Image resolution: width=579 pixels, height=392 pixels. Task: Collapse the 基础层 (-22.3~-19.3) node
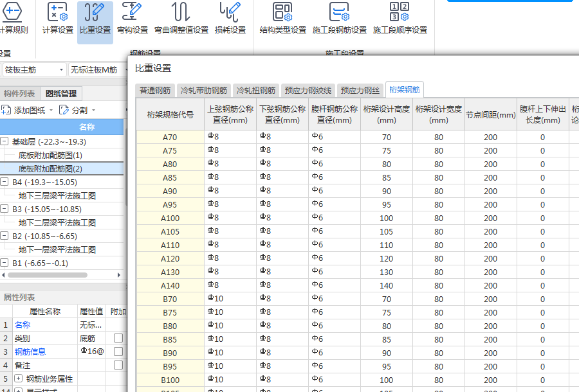[x=4, y=141]
